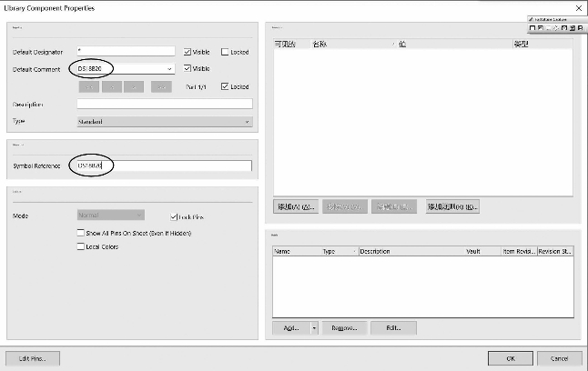Sort models by the Name column header
The width and height of the screenshot is (588, 371).
pyautogui.click(x=297, y=252)
